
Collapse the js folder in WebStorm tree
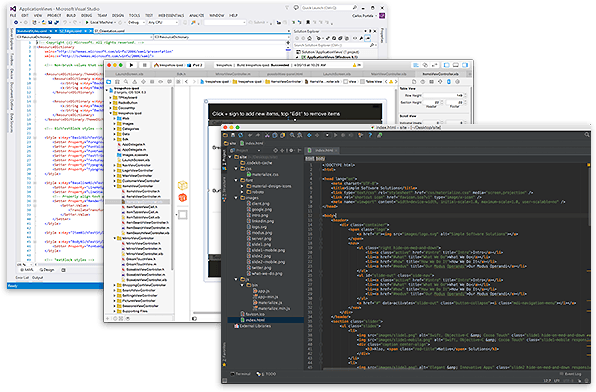tap(236, 279)
